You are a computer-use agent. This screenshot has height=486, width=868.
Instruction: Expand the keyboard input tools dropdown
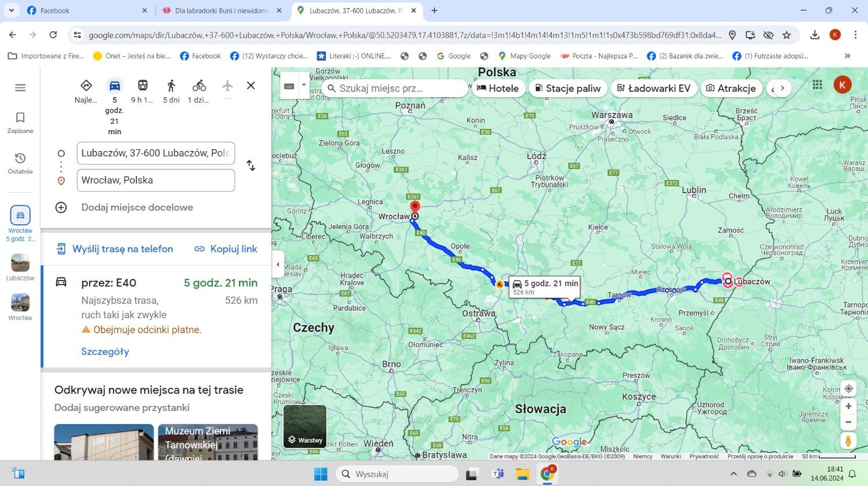tap(304, 86)
